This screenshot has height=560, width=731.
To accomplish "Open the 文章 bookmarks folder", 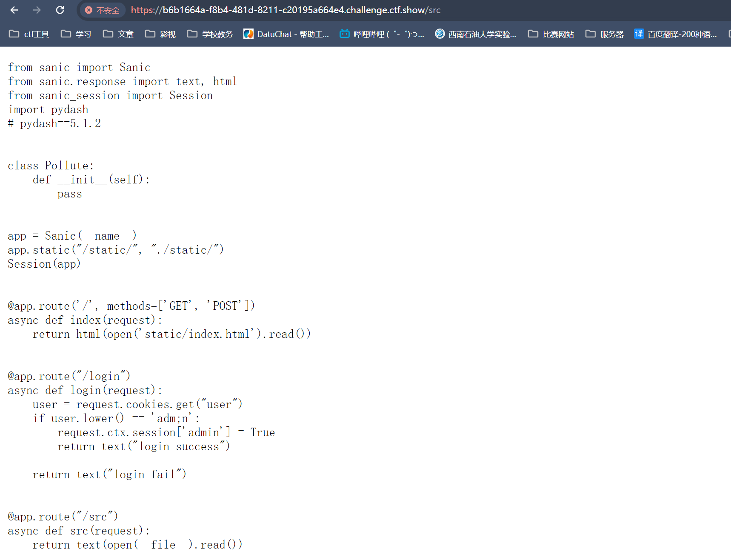I will [x=118, y=34].
